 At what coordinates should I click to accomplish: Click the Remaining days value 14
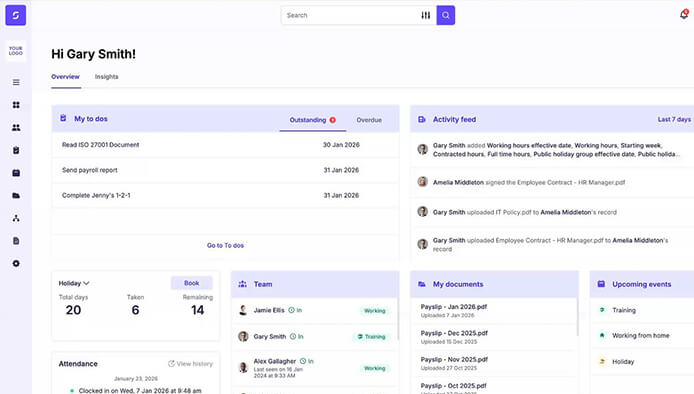[197, 310]
